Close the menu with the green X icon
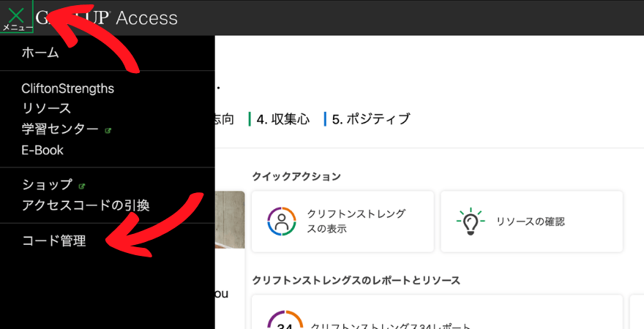 (16, 17)
